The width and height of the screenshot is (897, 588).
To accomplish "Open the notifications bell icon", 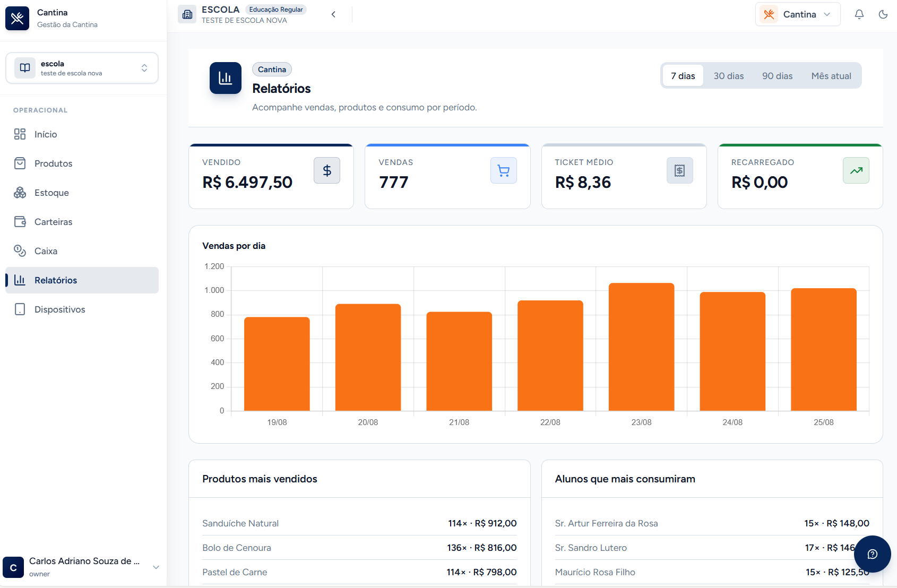I will click(x=859, y=14).
